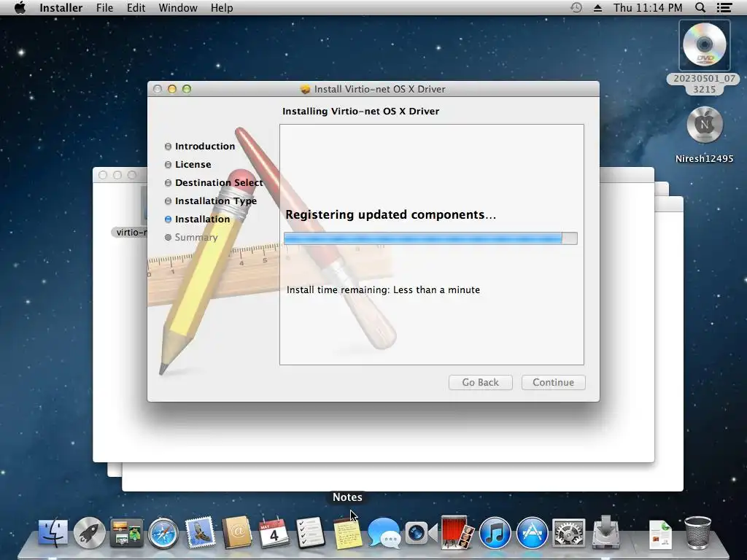Launch Safari compass icon in Dock
Viewport: 747px width, 560px height.
tap(163, 533)
